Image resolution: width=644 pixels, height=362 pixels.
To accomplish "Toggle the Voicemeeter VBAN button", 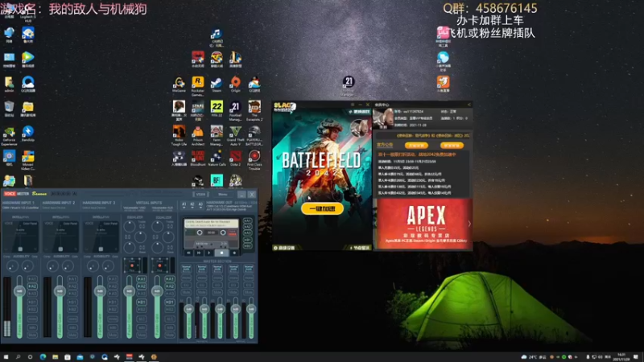I will click(200, 194).
